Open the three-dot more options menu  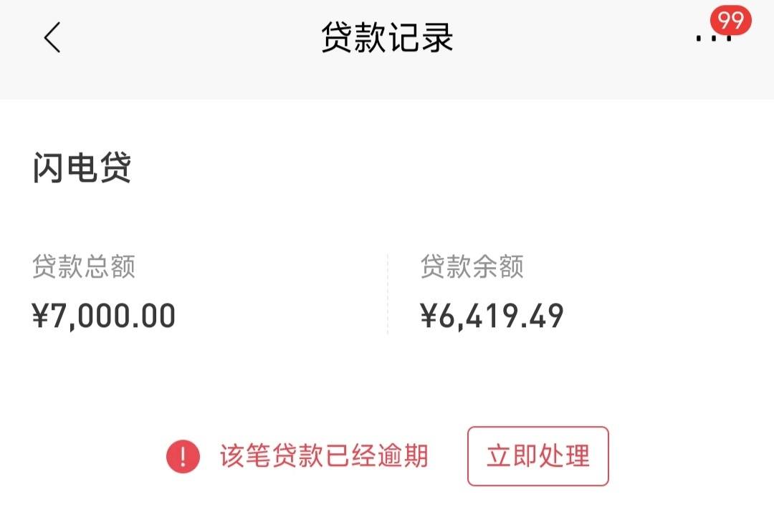point(714,38)
